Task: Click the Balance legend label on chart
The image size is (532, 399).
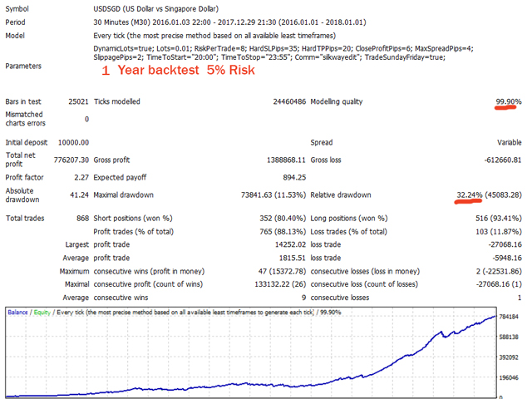Action: pyautogui.click(x=17, y=313)
